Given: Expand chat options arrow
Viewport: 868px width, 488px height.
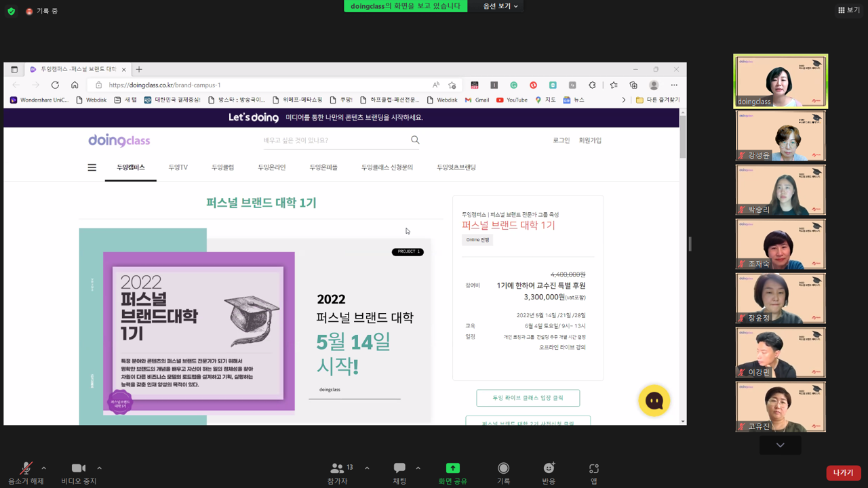Looking at the screenshot, I should click(x=418, y=468).
